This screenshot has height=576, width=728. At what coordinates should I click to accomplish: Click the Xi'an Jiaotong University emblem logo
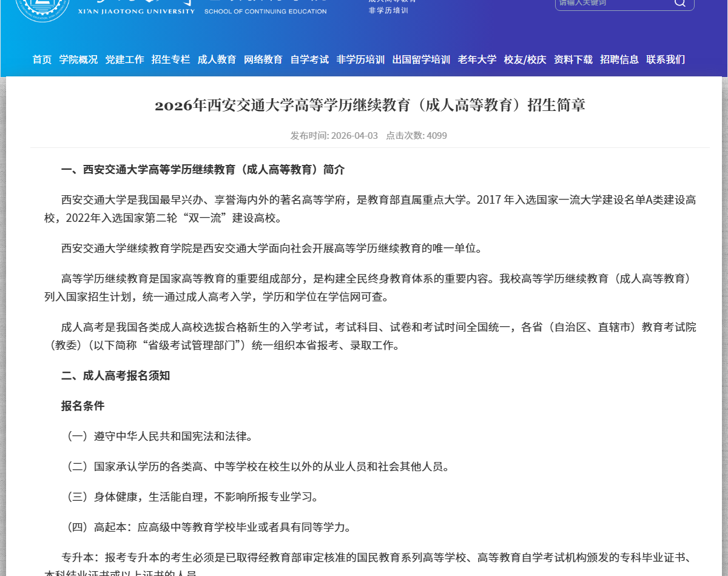[42, 7]
